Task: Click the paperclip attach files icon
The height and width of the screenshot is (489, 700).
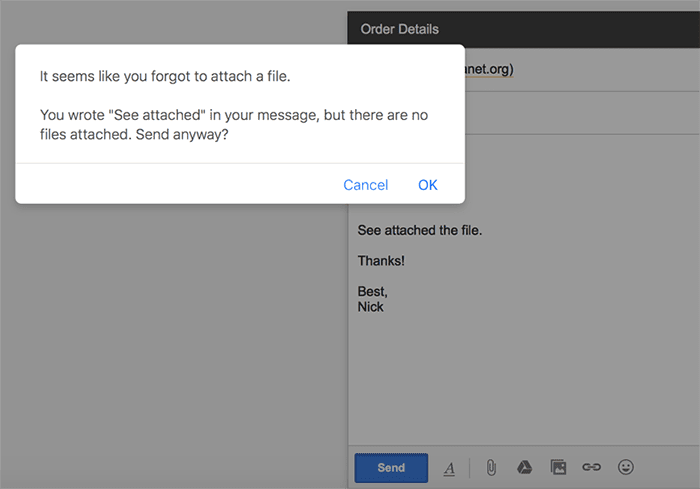Action: pos(491,467)
